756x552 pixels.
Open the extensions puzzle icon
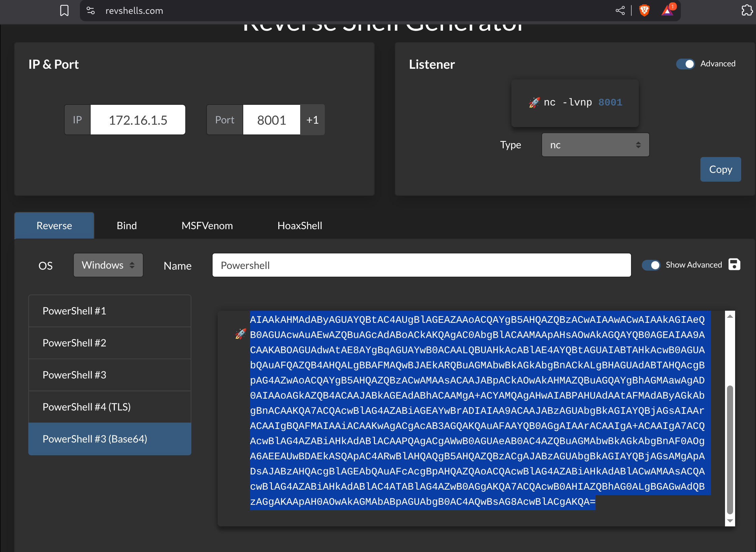click(747, 10)
